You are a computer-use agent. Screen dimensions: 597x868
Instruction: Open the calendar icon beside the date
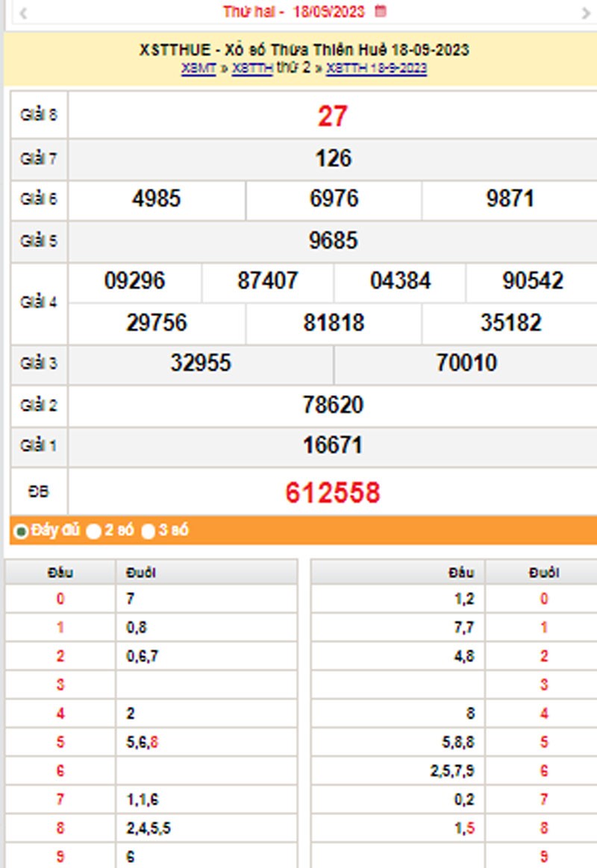click(381, 11)
